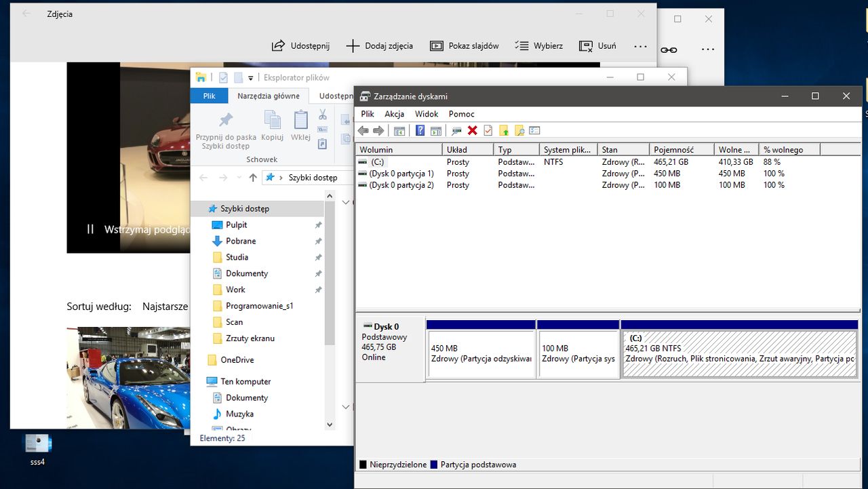
Task: Open the Quick Access Toolbar dropdown arrow in Explorer
Action: coord(251,78)
